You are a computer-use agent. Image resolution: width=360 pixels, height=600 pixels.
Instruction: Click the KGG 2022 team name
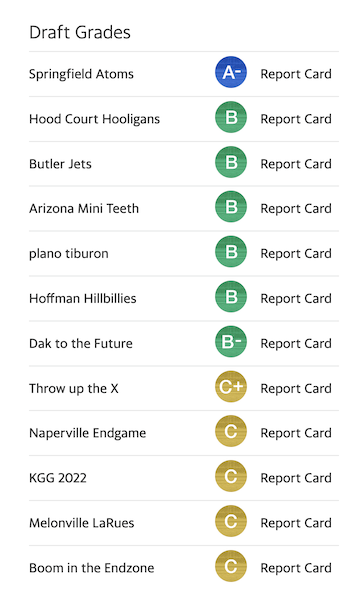tap(58, 478)
